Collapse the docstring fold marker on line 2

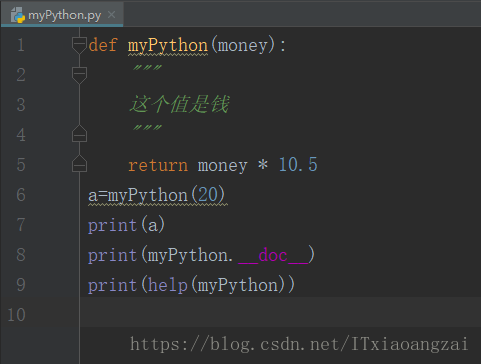click(79, 75)
